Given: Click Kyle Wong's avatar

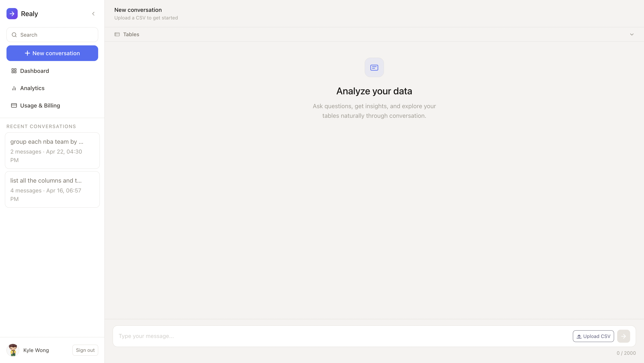Looking at the screenshot, I should click(13, 350).
